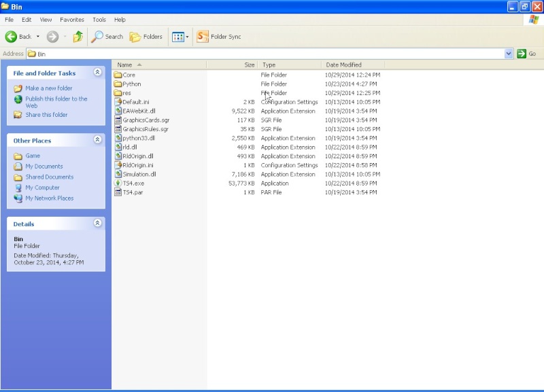
Task: Click the 53,773 KB size value
Action: pyautogui.click(x=241, y=183)
